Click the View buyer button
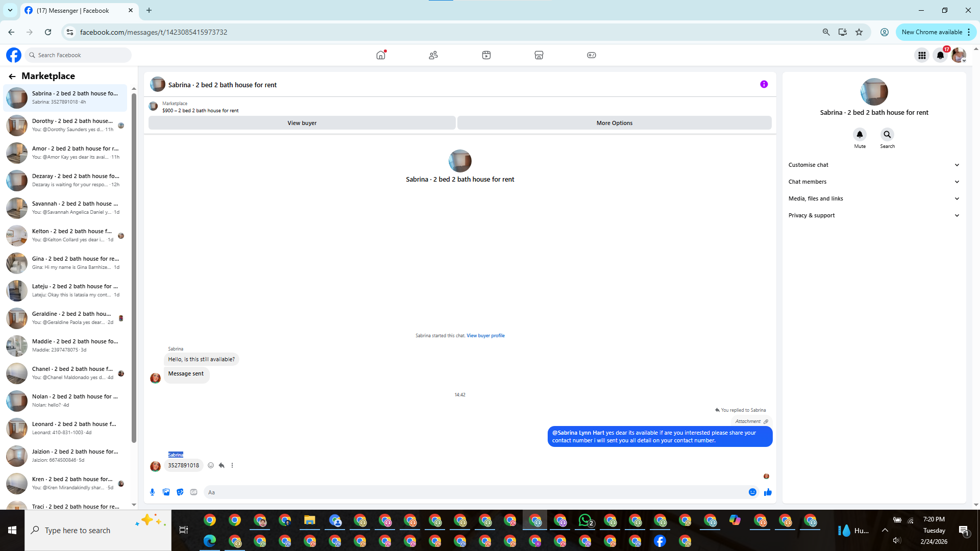Screen dimensions: 980x551 click(x=302, y=123)
